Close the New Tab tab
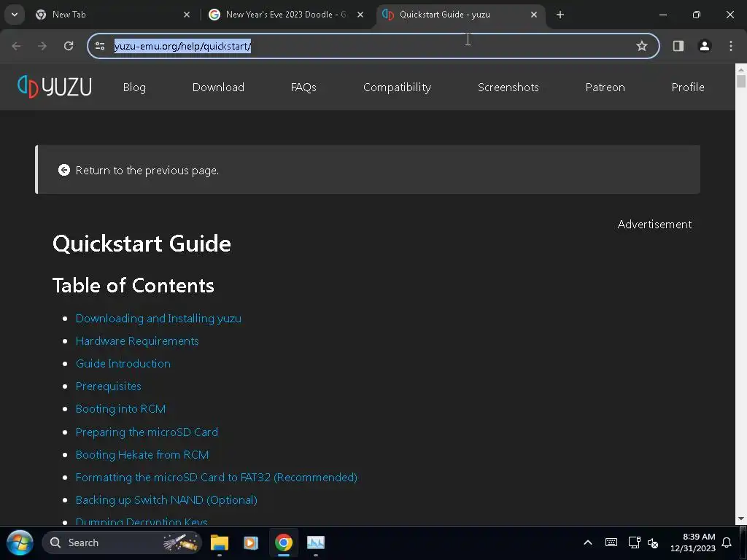 tap(187, 15)
